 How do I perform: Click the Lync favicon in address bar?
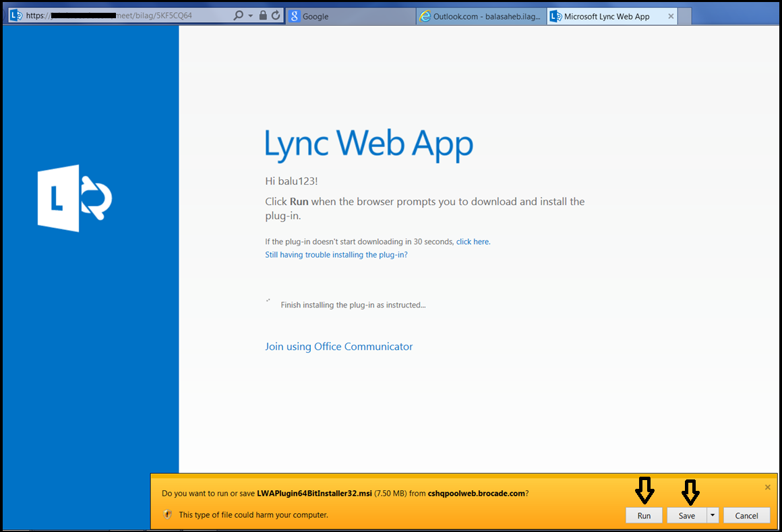click(16, 16)
